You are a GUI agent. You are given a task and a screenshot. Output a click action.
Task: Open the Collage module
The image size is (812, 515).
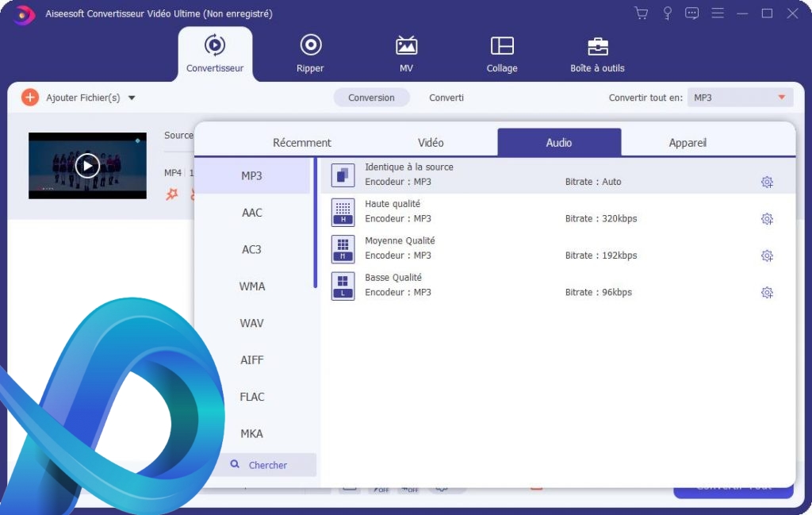502,54
